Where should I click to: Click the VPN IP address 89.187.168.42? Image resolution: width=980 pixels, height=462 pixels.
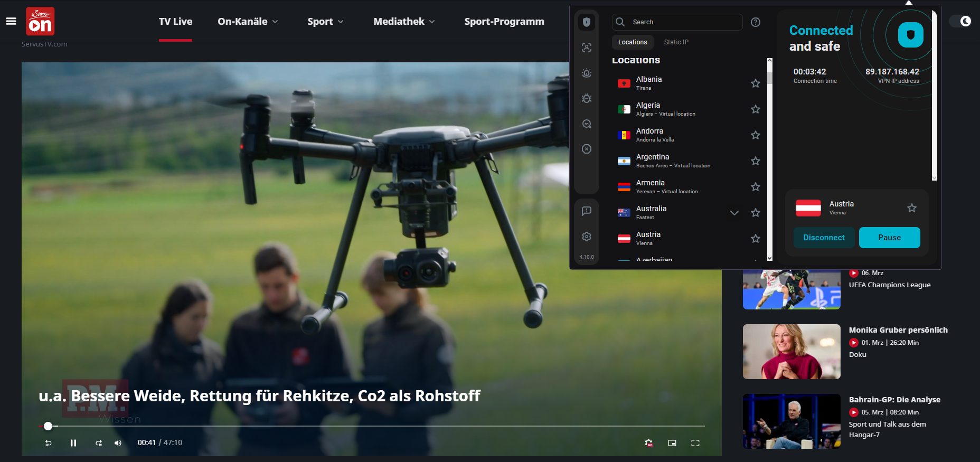pyautogui.click(x=892, y=72)
